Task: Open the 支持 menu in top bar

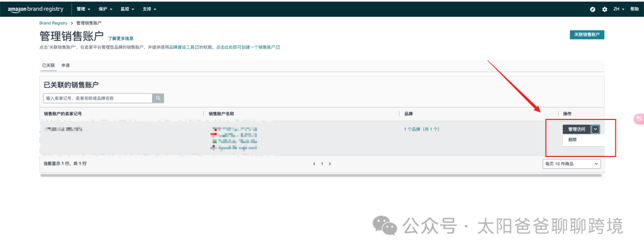Action: pos(150,9)
